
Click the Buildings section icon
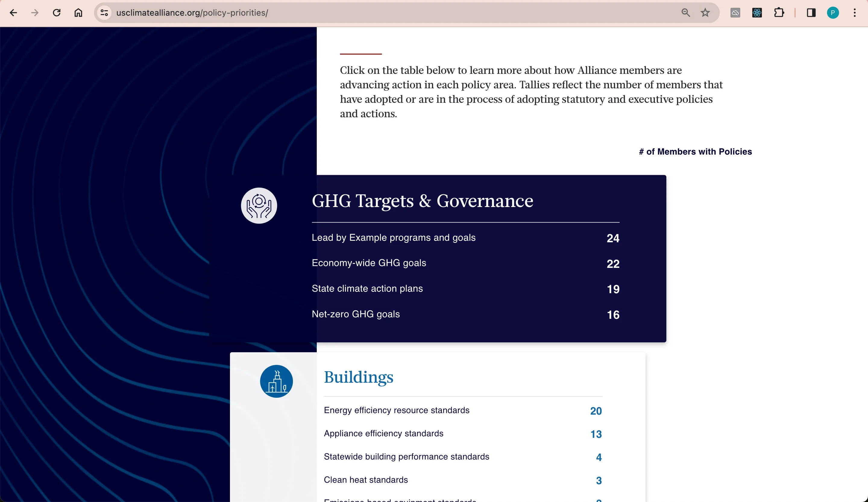276,381
